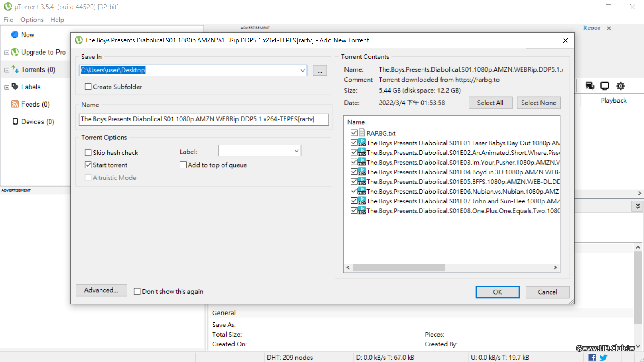Uncheck S01E02 An Animated Short file

point(354,152)
